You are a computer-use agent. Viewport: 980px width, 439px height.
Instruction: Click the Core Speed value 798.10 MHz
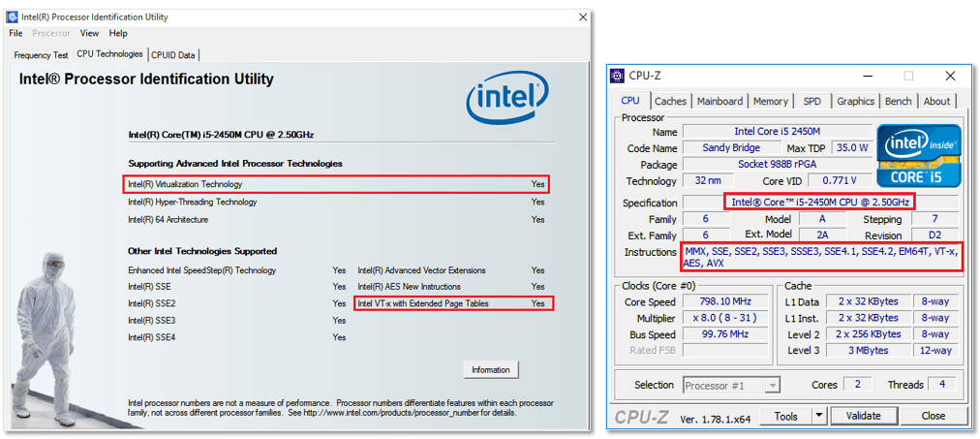point(725,301)
